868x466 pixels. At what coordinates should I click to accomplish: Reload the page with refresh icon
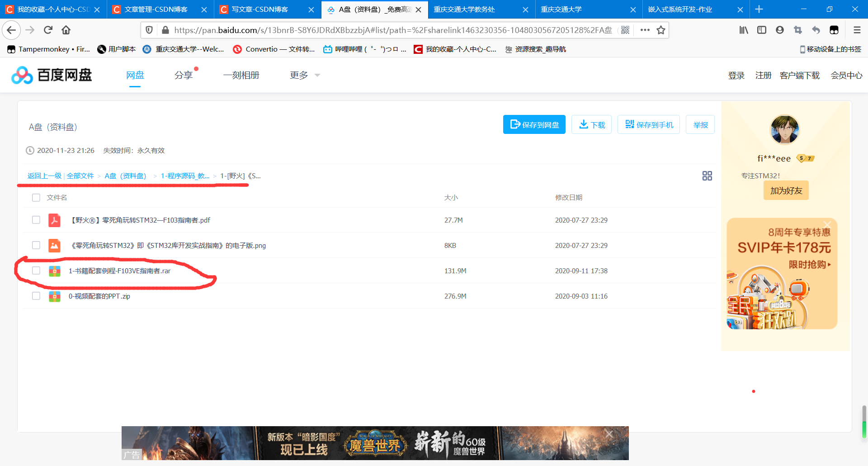point(48,30)
